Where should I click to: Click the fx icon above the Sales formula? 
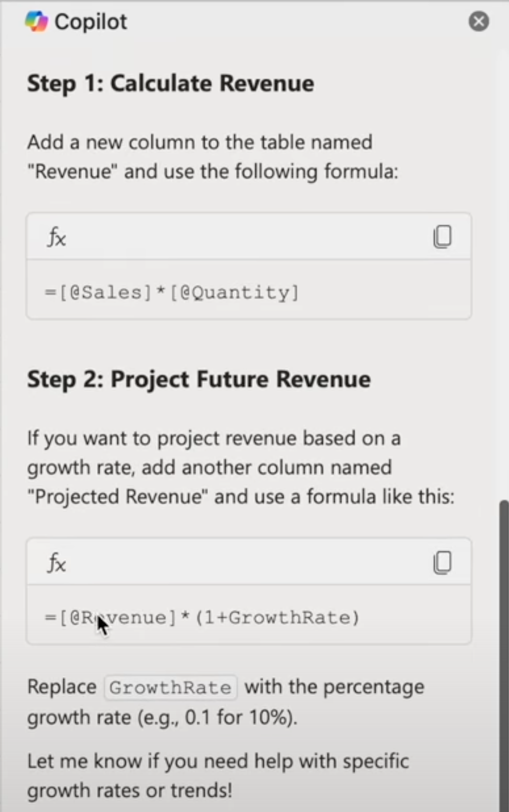[57, 237]
